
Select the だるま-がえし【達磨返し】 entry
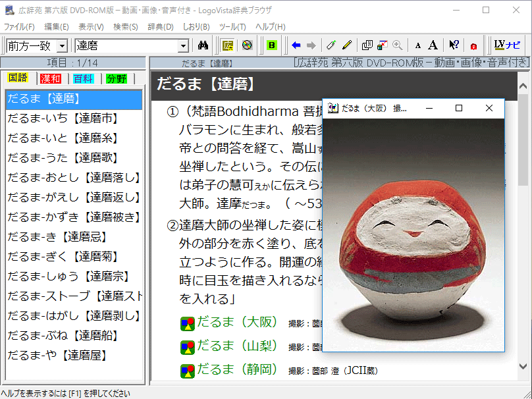pyautogui.click(x=74, y=197)
